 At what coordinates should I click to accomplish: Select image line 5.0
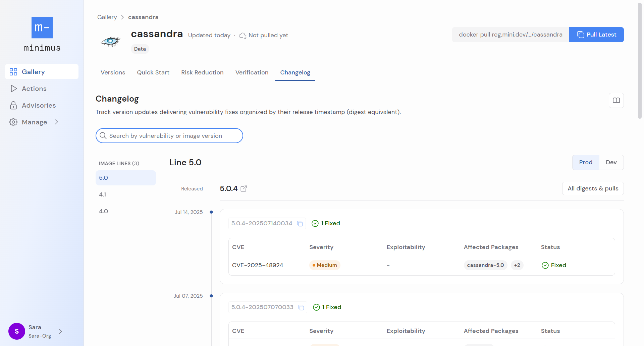click(126, 178)
